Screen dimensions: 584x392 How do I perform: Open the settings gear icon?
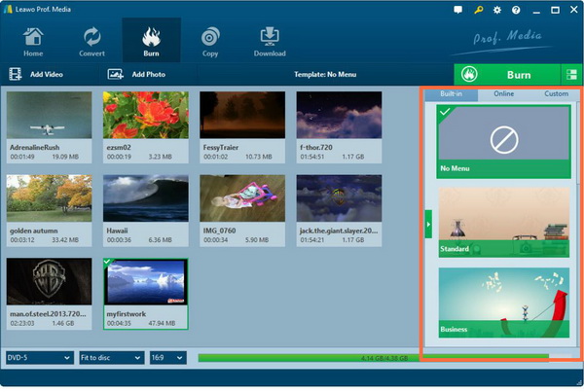[x=496, y=10]
